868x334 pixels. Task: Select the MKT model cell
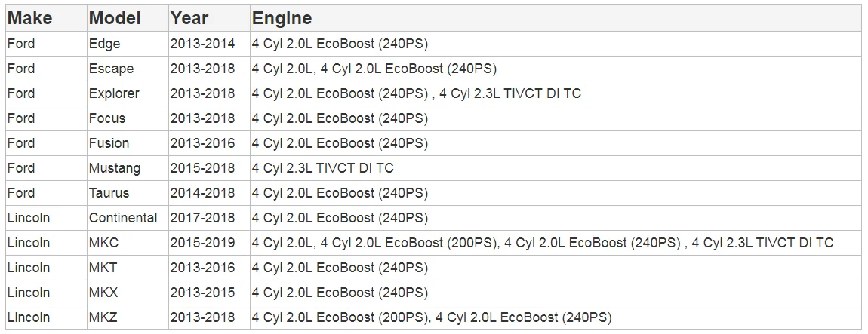point(103,268)
